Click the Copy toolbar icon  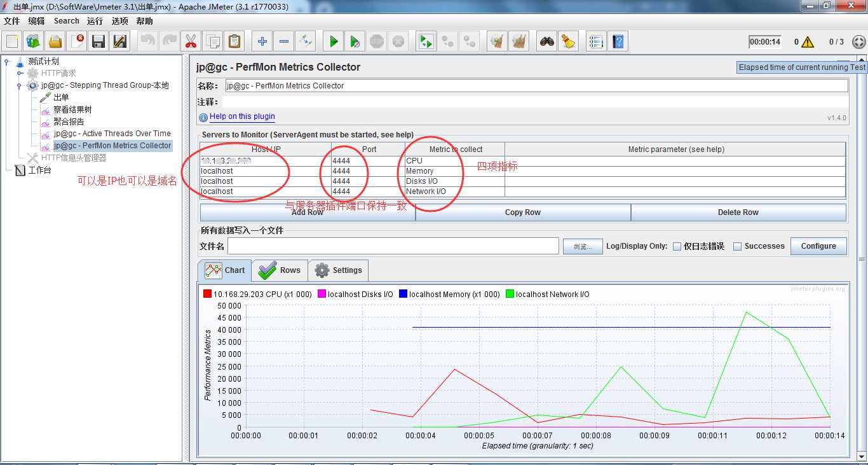click(x=213, y=42)
